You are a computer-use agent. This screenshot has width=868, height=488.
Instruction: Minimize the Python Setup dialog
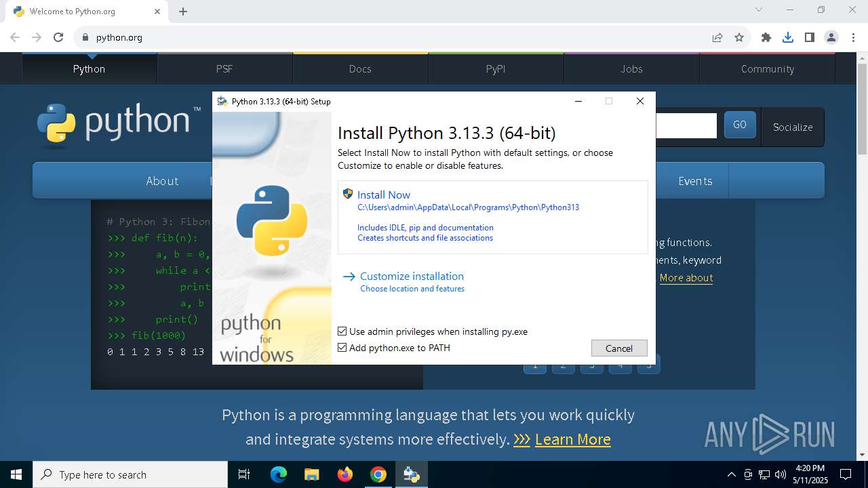click(x=578, y=101)
